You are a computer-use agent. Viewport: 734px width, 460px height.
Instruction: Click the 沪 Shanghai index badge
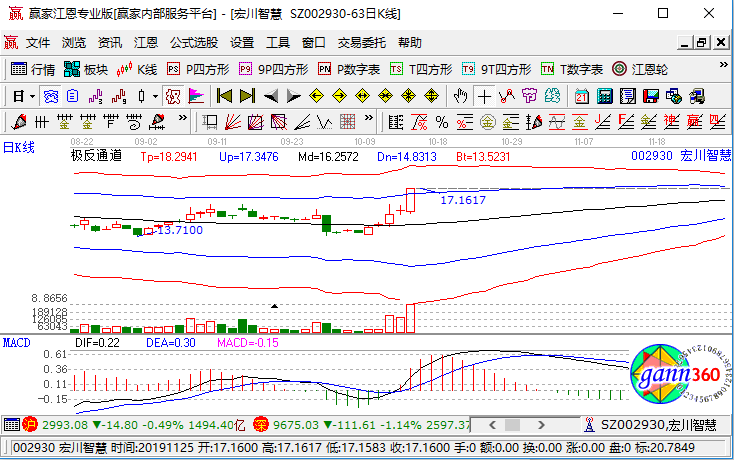[x=30, y=424]
